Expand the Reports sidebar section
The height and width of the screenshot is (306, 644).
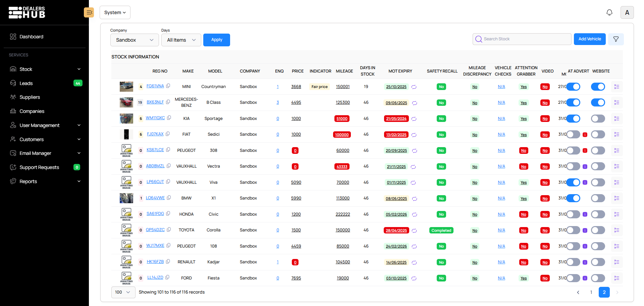[x=29, y=181]
